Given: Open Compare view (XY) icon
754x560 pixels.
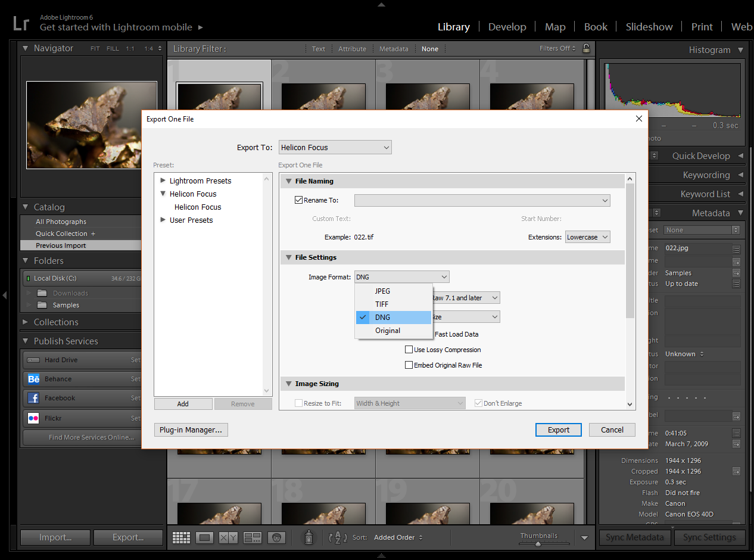Looking at the screenshot, I should coord(228,537).
